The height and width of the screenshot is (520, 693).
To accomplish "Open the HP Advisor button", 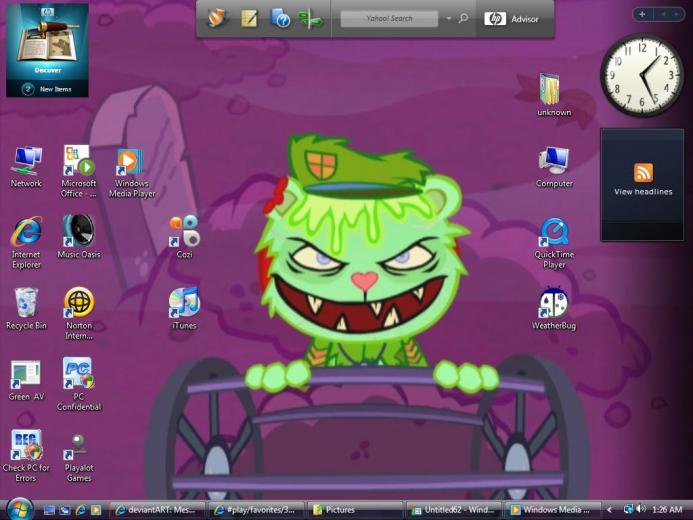I will click(511, 19).
